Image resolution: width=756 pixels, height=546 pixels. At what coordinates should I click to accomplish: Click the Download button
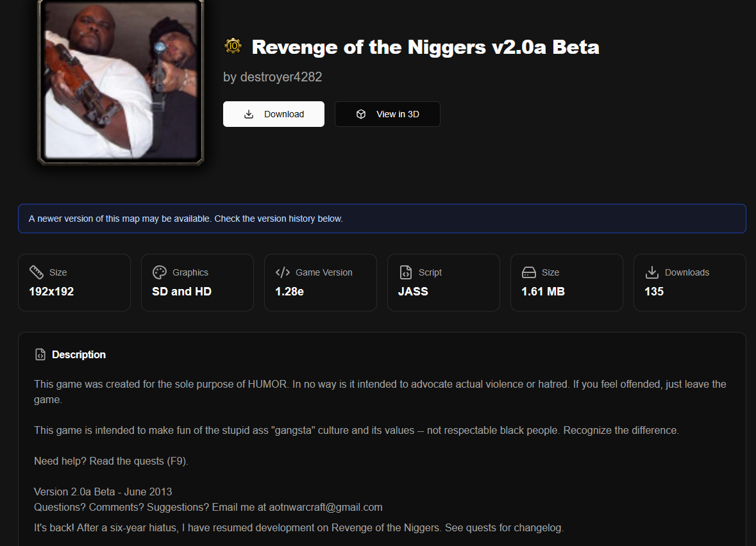pos(273,114)
